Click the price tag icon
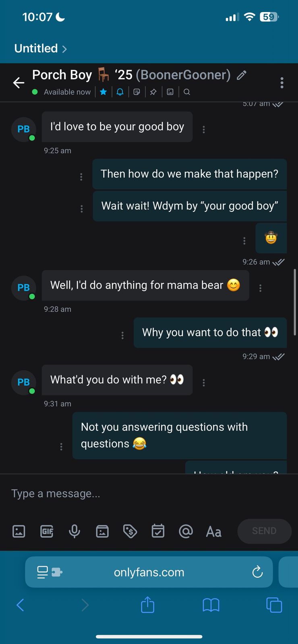Viewport: 298px width, 644px height. (x=130, y=531)
